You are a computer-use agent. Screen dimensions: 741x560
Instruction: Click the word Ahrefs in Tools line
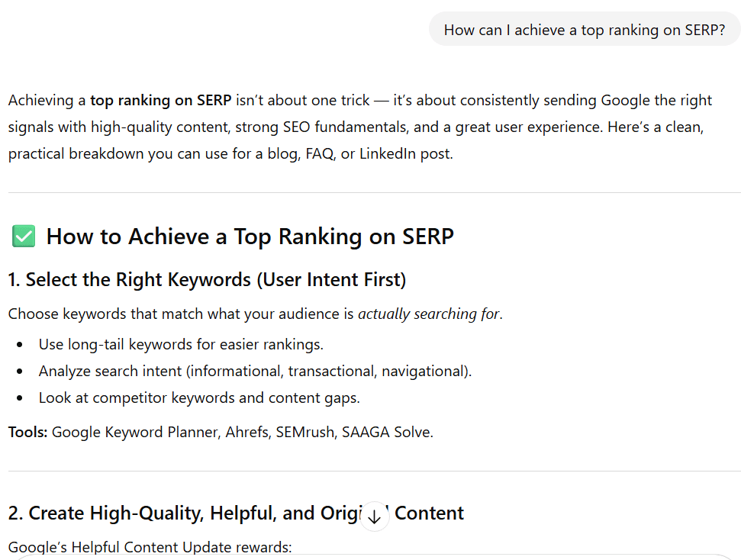point(245,432)
